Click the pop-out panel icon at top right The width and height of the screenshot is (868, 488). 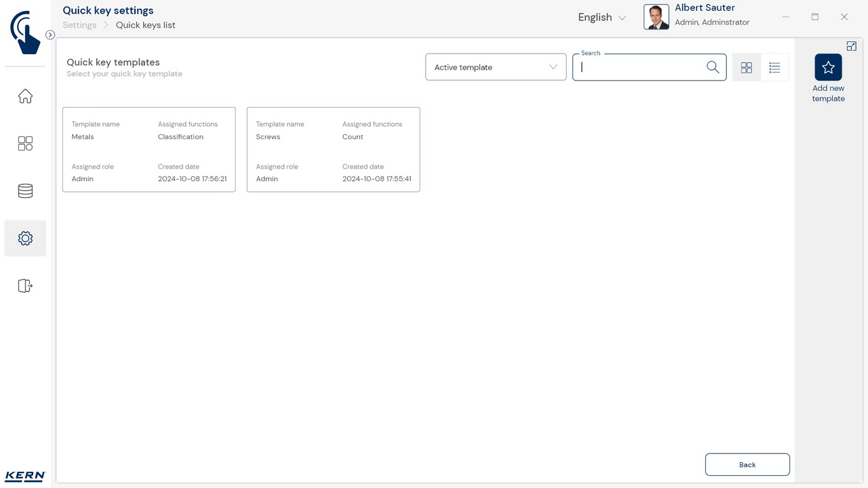click(x=852, y=46)
